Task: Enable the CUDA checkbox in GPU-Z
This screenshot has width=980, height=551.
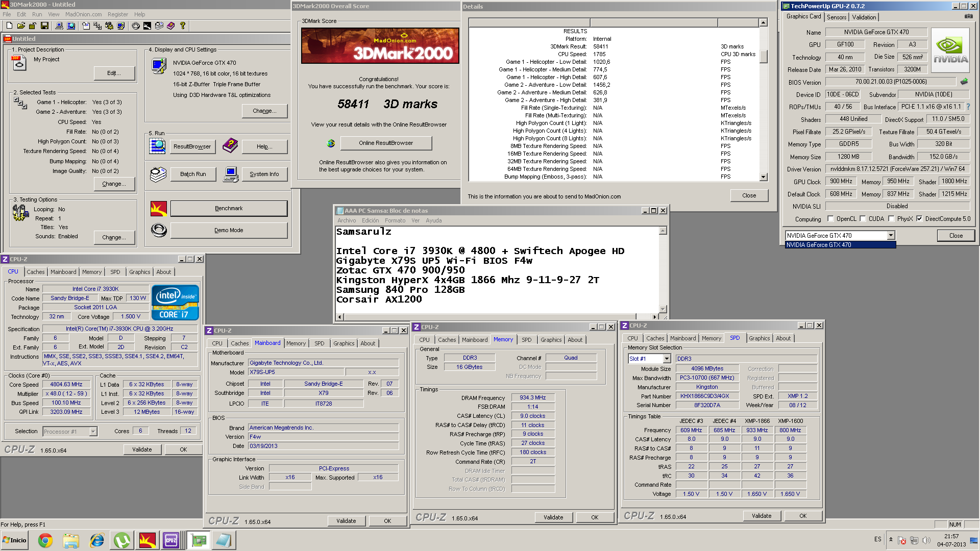Action: pos(863,219)
